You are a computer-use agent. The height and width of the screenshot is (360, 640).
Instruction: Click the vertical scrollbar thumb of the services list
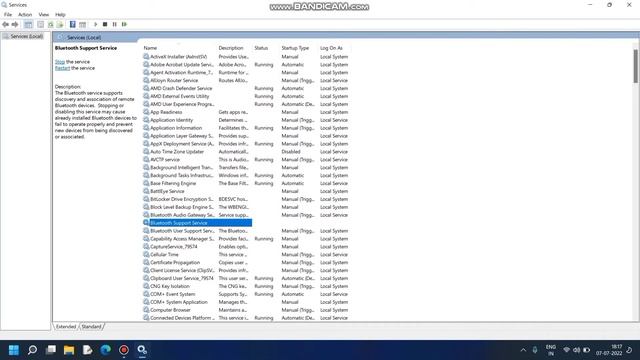point(636,66)
